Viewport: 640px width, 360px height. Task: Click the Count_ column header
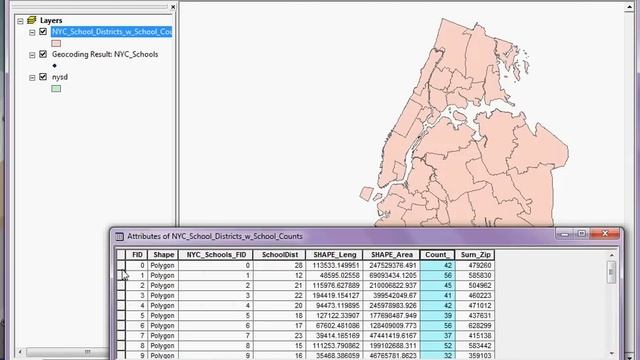click(437, 255)
